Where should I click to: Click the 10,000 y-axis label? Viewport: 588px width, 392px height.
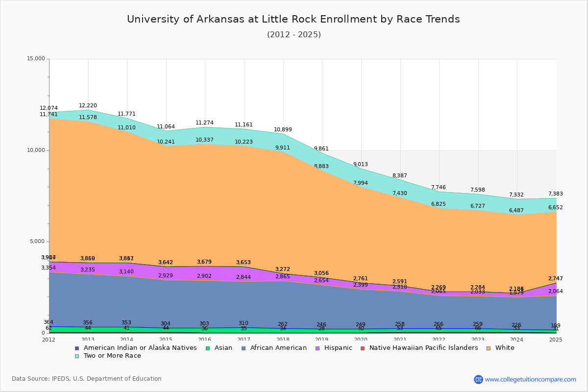coord(36,150)
